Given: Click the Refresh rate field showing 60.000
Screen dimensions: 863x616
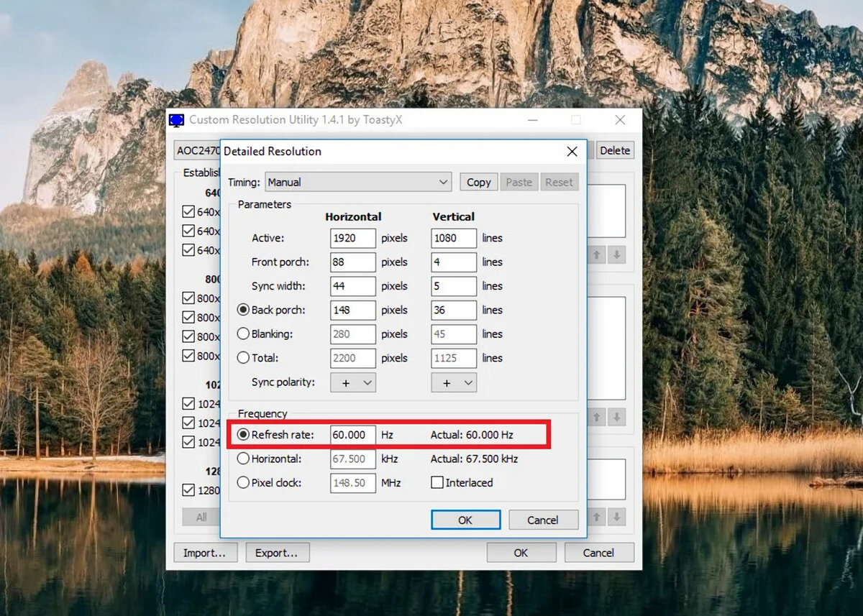Looking at the screenshot, I should click(x=353, y=435).
